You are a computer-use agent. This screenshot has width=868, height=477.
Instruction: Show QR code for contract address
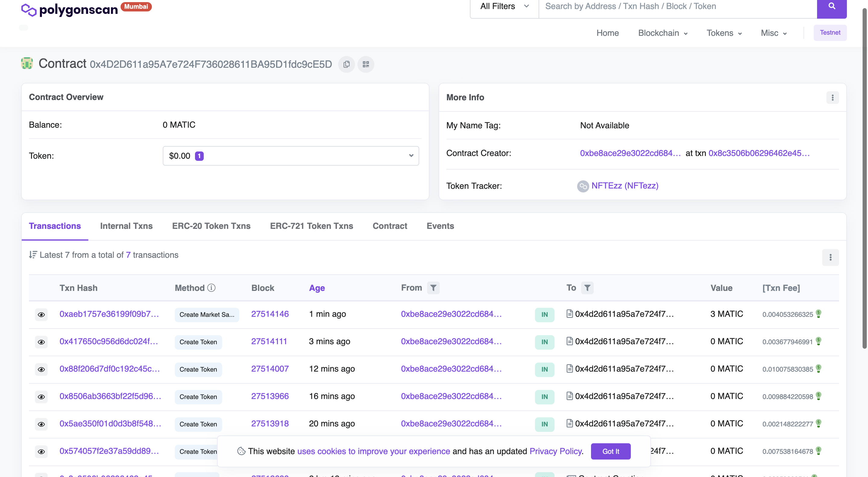366,64
